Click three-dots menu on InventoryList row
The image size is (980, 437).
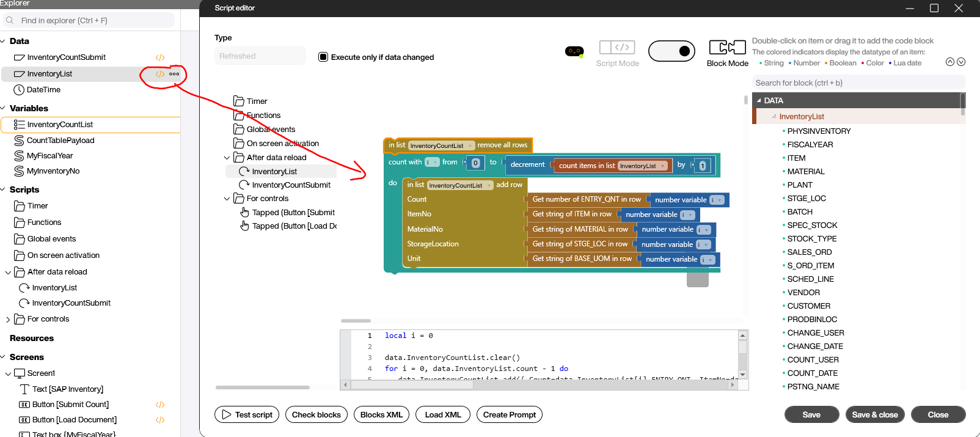coord(175,74)
